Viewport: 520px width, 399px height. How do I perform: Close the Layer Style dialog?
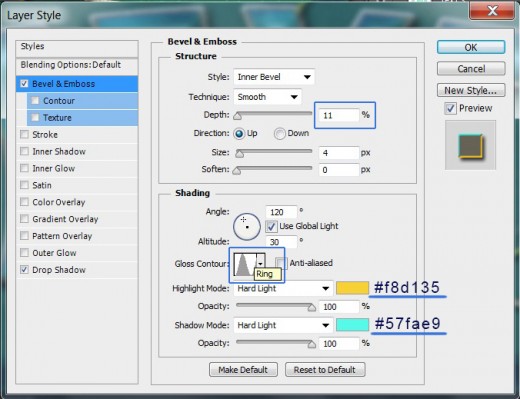coord(492,11)
